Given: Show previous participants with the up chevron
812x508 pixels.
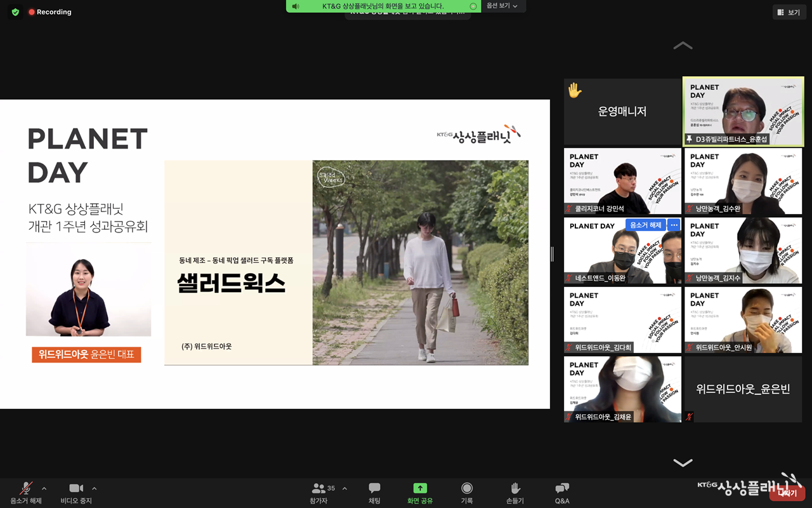Looking at the screenshot, I should pyautogui.click(x=683, y=46).
